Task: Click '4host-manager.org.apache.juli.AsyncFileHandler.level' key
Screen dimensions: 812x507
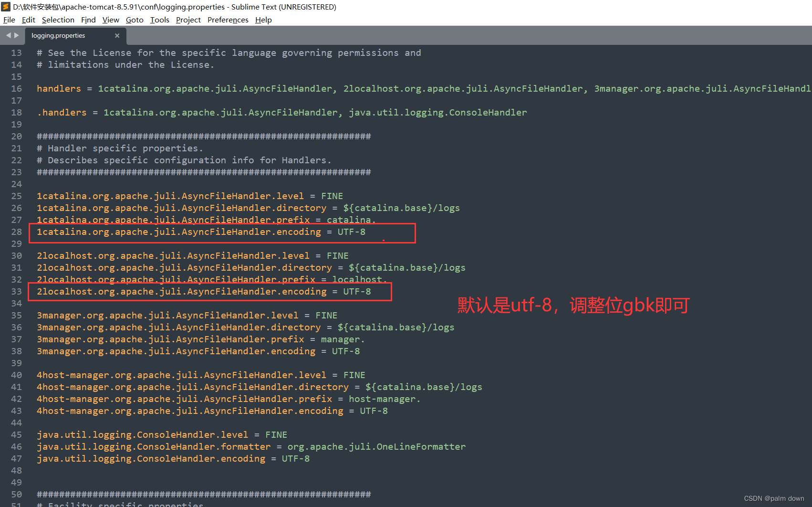Action: (182, 375)
